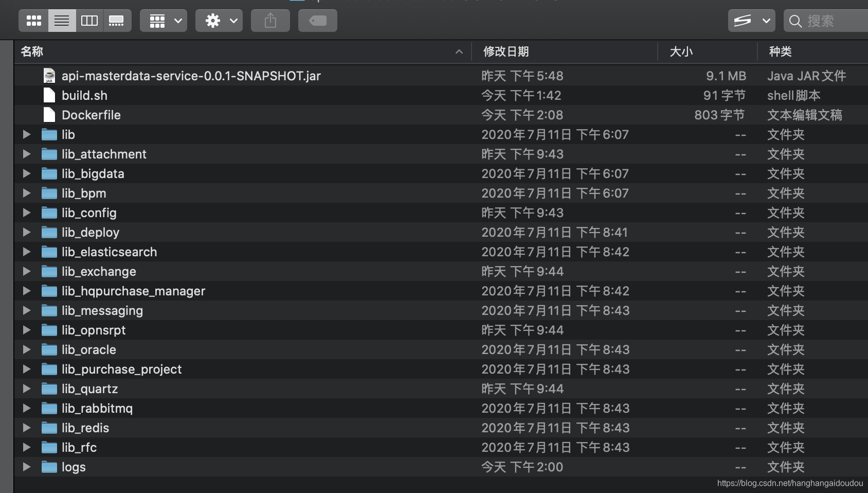Click the lib_redis folder icon

pos(49,428)
